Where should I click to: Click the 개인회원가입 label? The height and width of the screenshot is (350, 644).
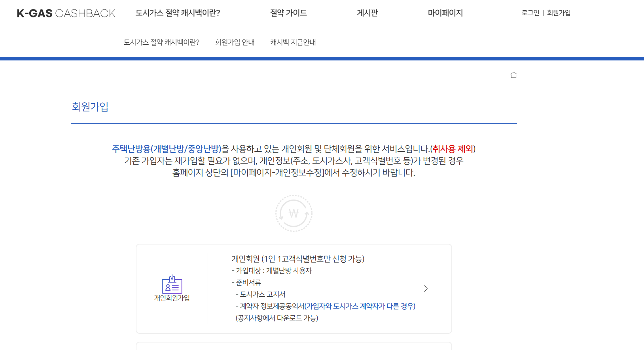tap(172, 298)
